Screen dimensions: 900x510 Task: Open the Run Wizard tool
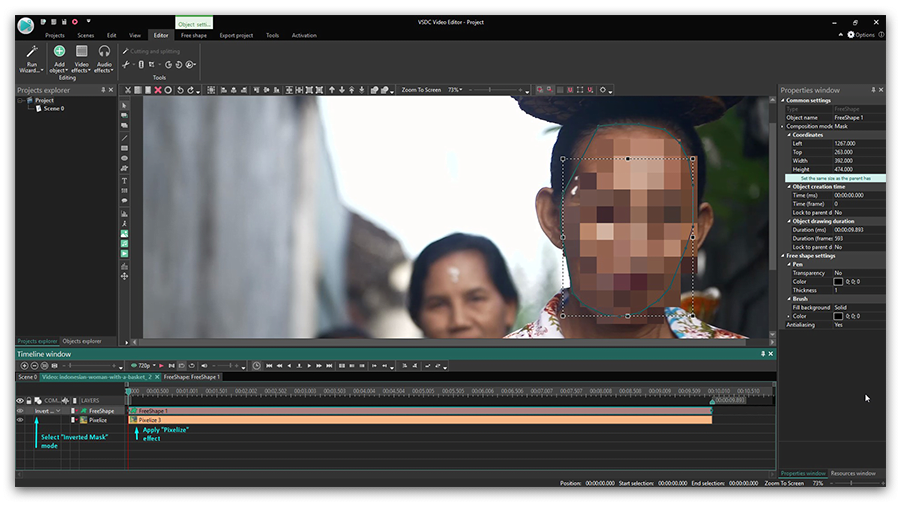(x=32, y=59)
